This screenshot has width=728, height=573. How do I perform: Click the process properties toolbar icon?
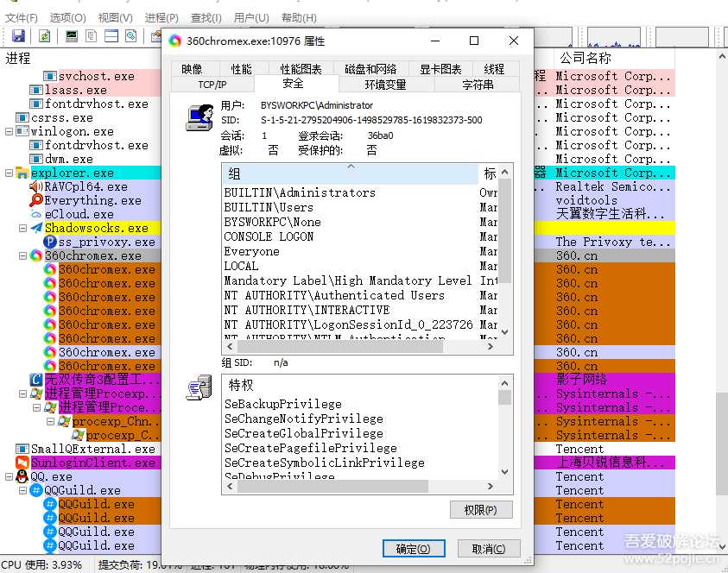(x=91, y=35)
